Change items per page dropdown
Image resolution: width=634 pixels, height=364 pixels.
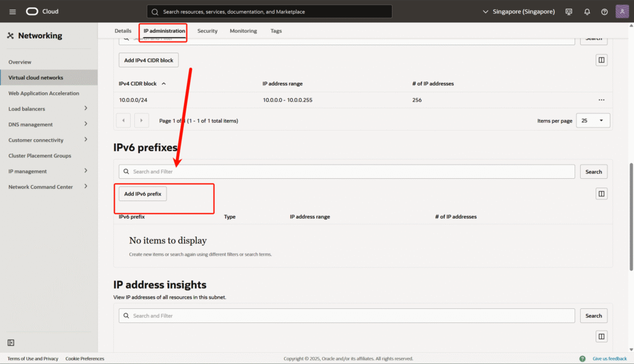pyautogui.click(x=593, y=121)
